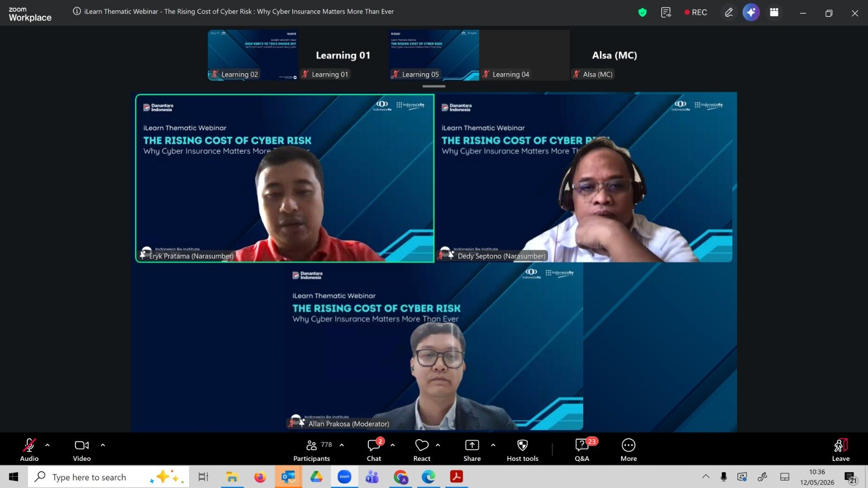Launch the AI Companion sparkle icon

[751, 12]
